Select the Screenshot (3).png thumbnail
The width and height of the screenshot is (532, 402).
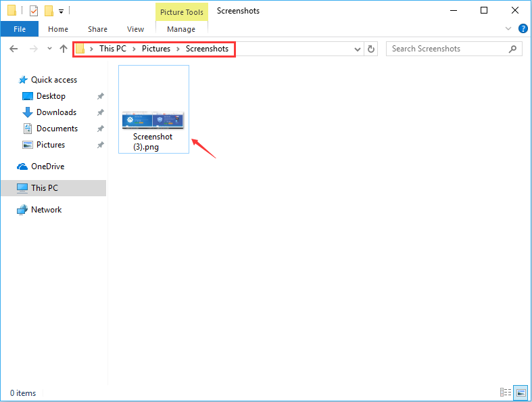(153, 120)
